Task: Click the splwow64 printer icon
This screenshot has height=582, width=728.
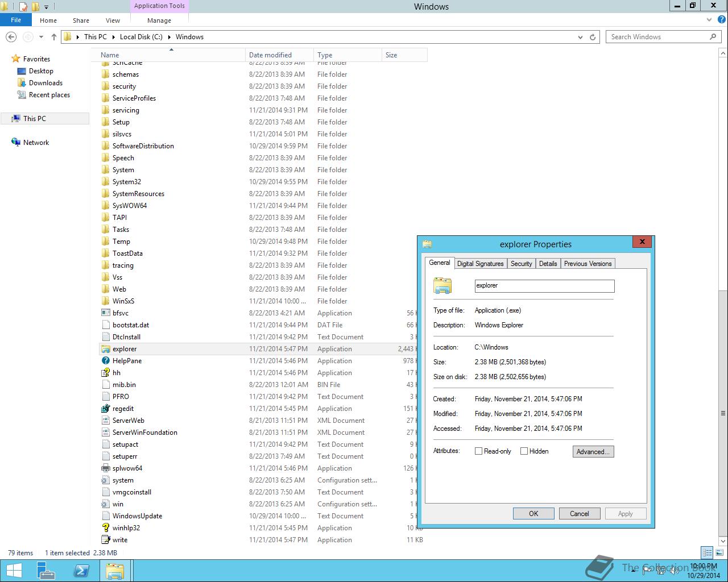Action: (105, 468)
